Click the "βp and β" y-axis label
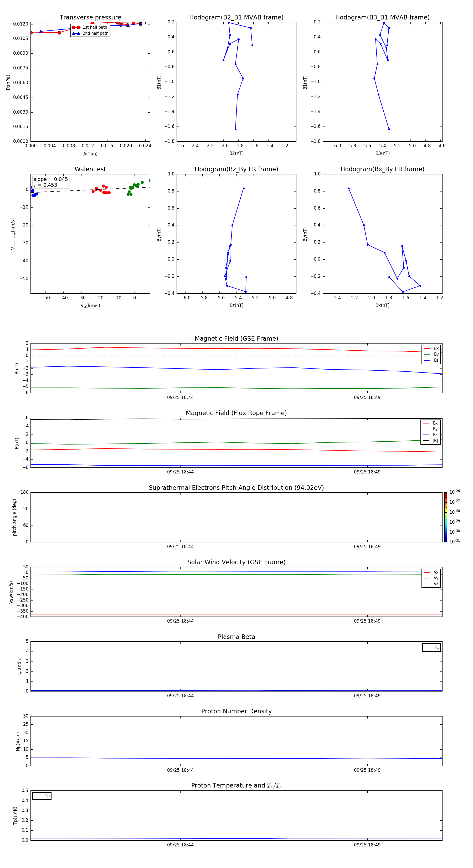Screen dimensions: 473x868 19,667
